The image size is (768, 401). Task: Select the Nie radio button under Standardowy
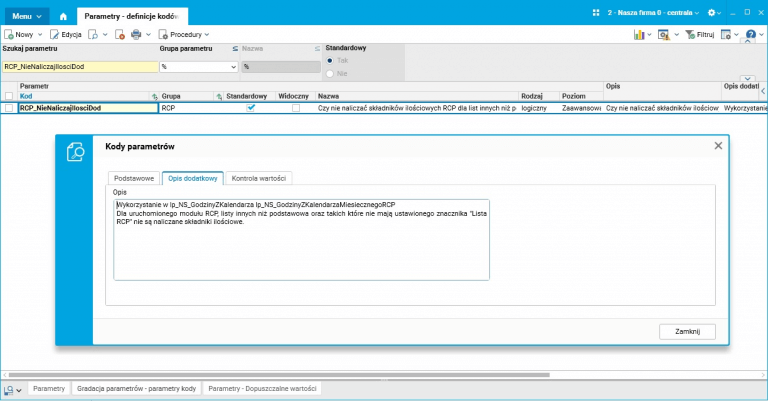[330, 73]
